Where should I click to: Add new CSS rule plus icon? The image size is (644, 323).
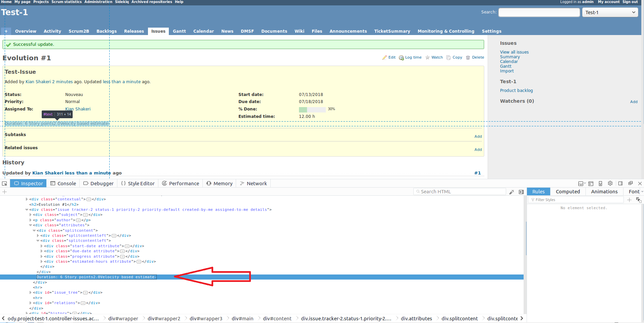point(629,200)
